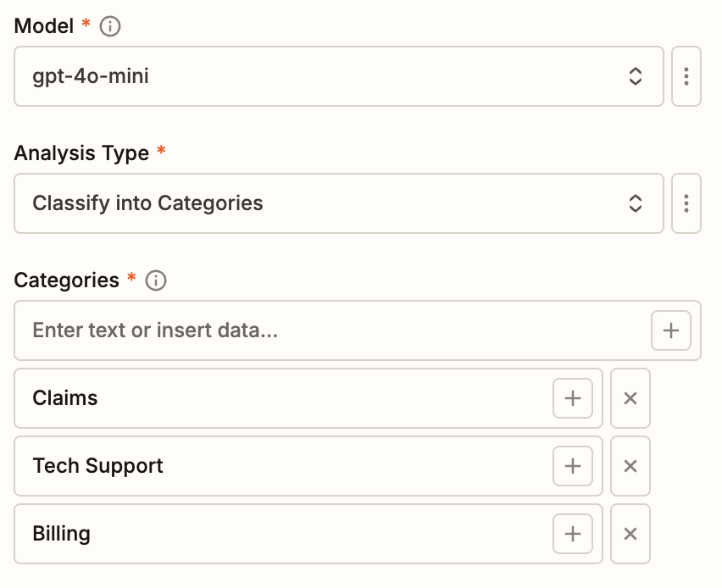722x588 pixels.
Task: Click the Model dropdown chevron arrows
Action: click(636, 76)
